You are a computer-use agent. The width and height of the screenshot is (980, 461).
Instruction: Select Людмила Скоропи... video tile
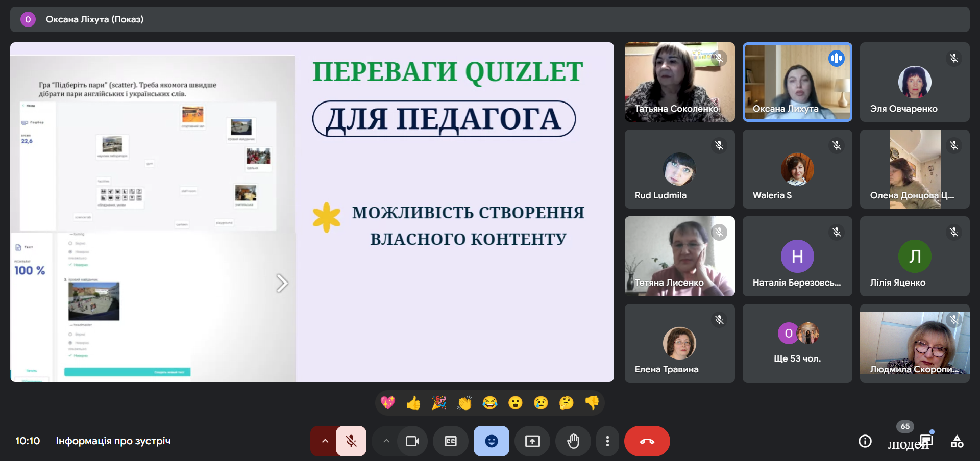point(915,343)
